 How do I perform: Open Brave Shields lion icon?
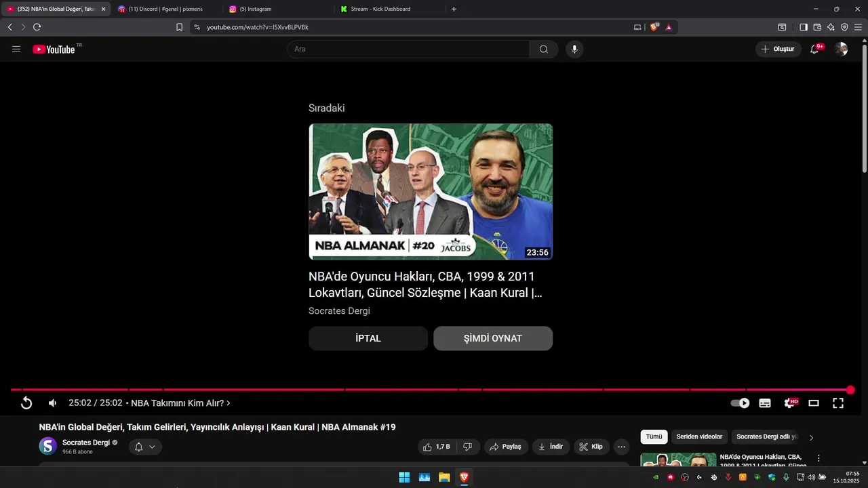point(654,27)
